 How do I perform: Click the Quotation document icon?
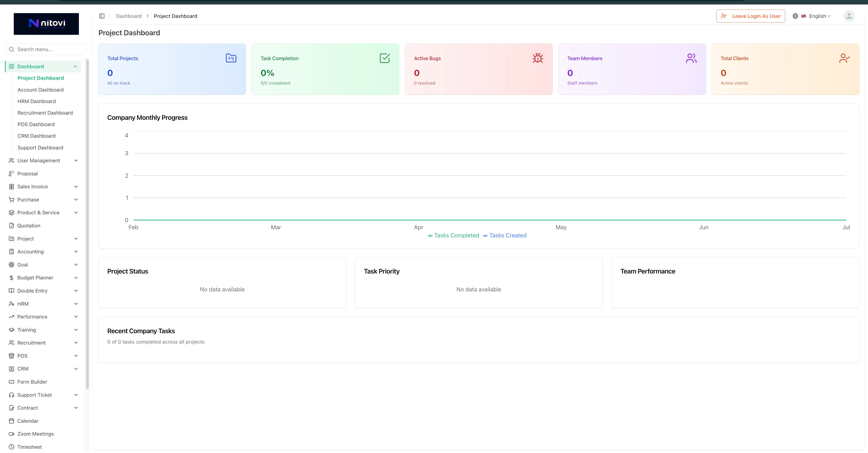pyautogui.click(x=12, y=226)
